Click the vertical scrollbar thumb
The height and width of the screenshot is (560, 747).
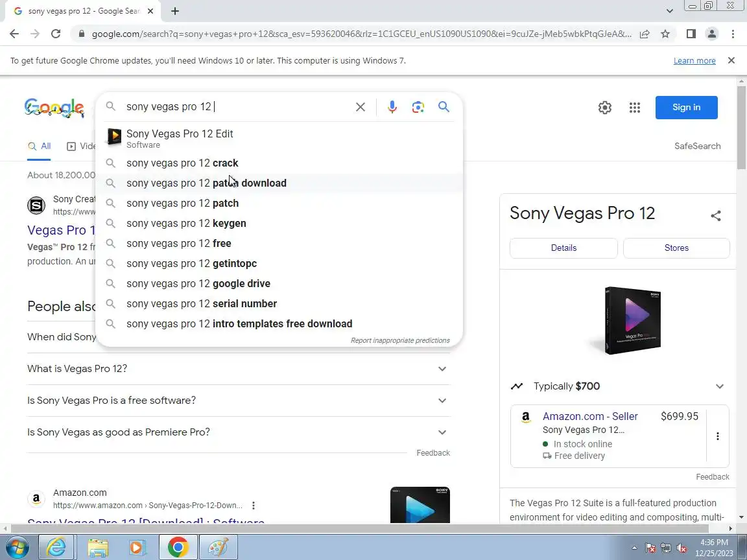tap(741, 127)
